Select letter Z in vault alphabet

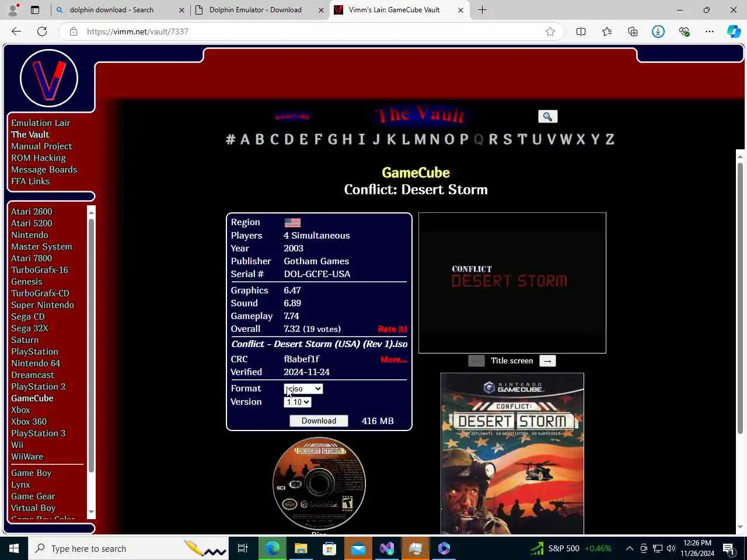(x=610, y=139)
